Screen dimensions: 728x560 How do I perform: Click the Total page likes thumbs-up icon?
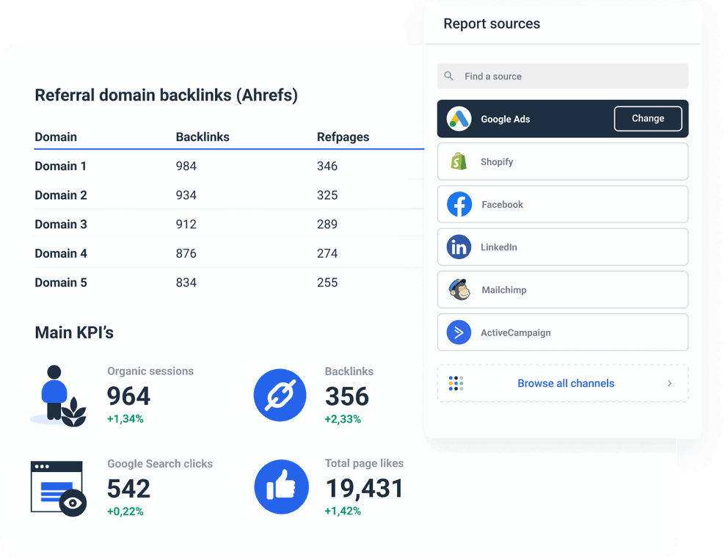coord(281,487)
